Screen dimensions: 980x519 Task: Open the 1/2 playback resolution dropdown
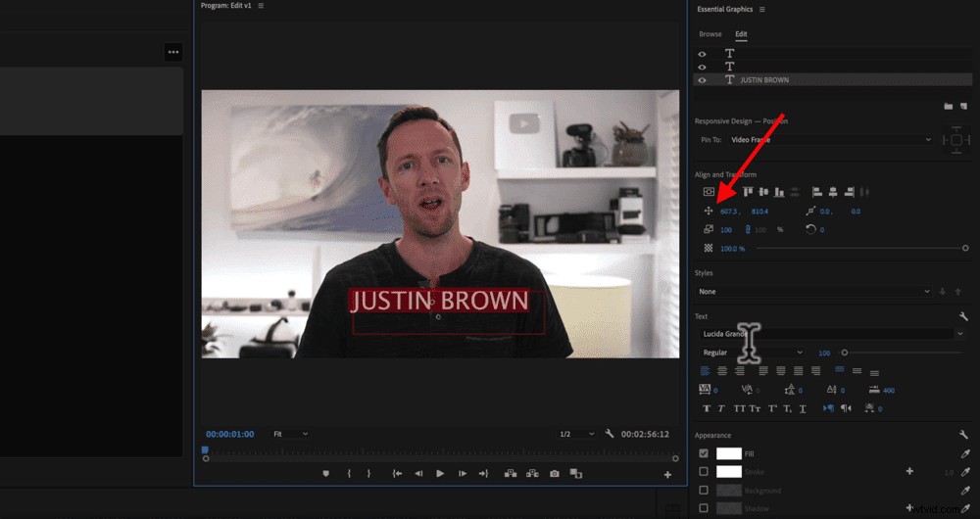click(575, 434)
